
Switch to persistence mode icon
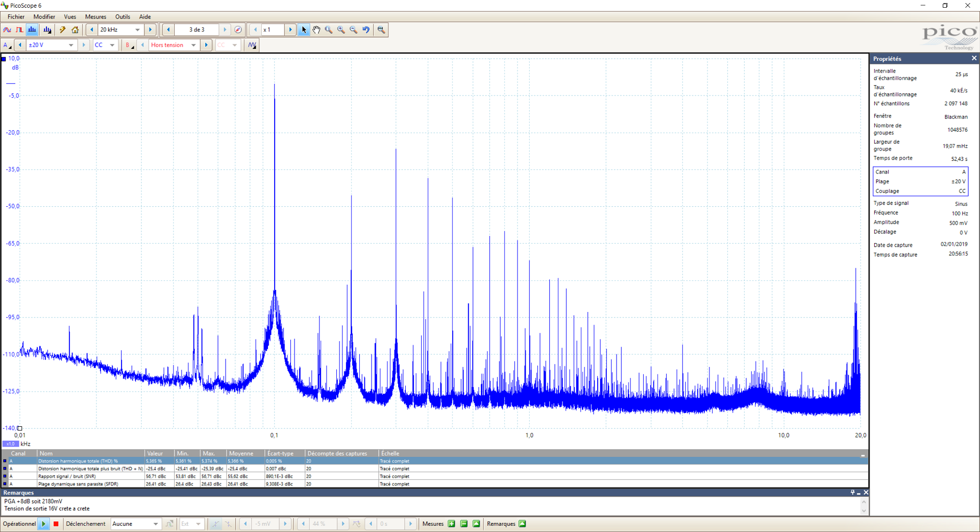click(19, 30)
